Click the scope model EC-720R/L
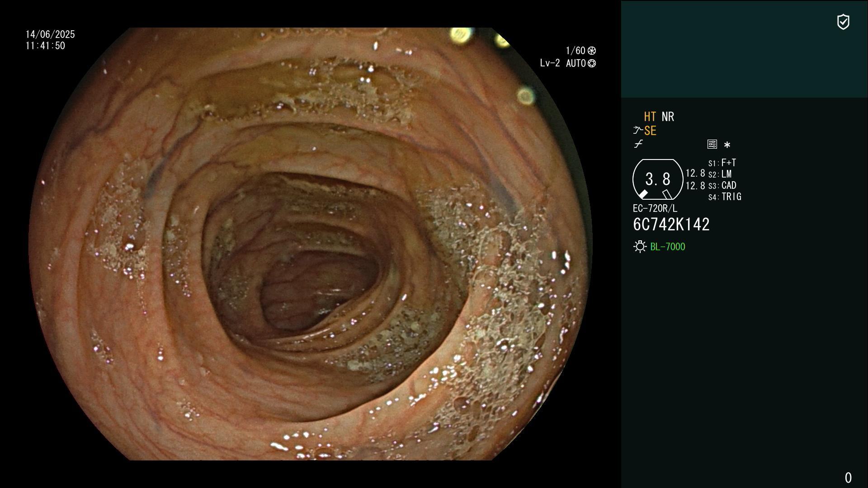 655,208
